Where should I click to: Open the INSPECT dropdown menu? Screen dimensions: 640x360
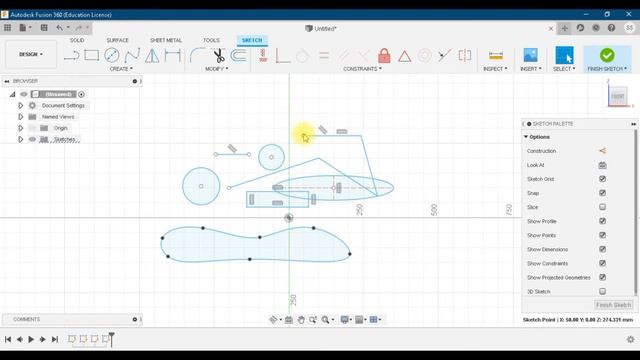click(496, 69)
